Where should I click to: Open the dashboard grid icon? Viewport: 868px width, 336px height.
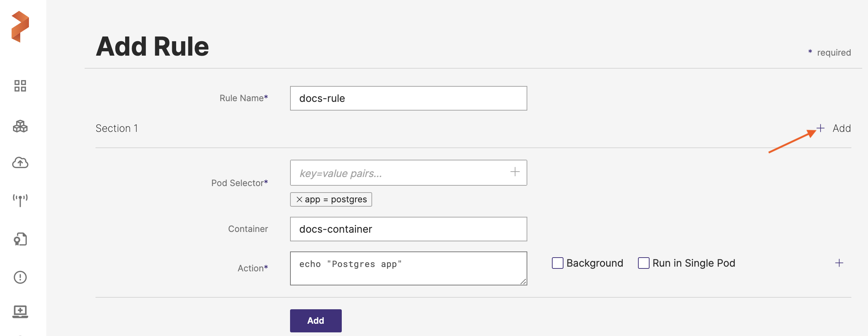20,86
